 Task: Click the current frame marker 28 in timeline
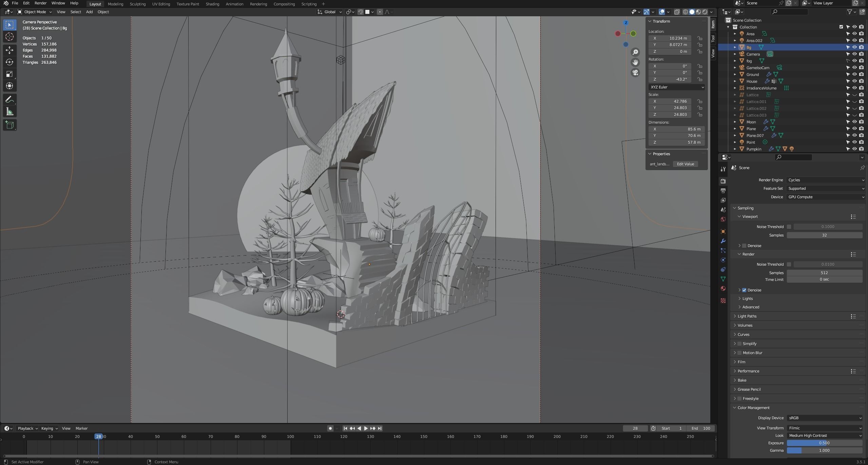(x=98, y=437)
